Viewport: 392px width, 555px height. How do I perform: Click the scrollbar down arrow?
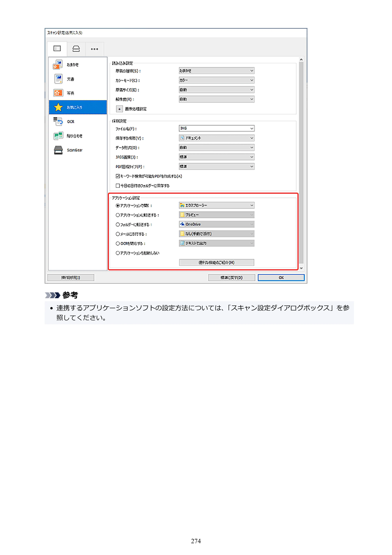tap(301, 268)
